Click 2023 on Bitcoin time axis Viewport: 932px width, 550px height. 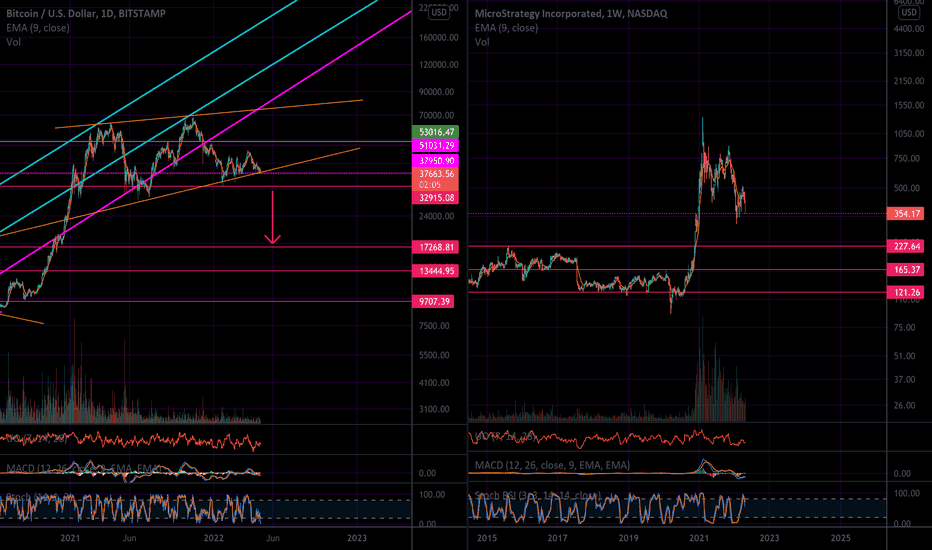357,538
